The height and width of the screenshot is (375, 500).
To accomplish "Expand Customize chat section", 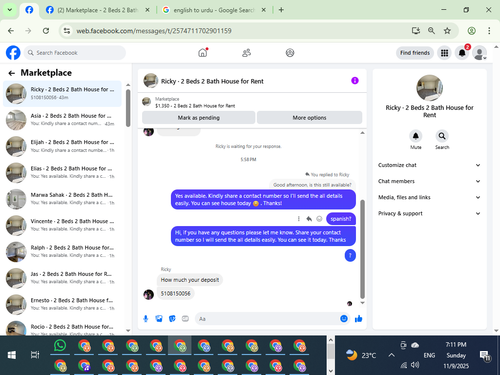I will tap(429, 165).
